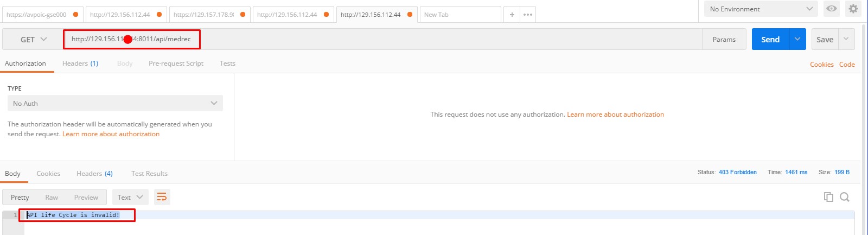This screenshot has width=868, height=235.
Task: Open manage environments gear icon
Action: [x=853, y=9]
